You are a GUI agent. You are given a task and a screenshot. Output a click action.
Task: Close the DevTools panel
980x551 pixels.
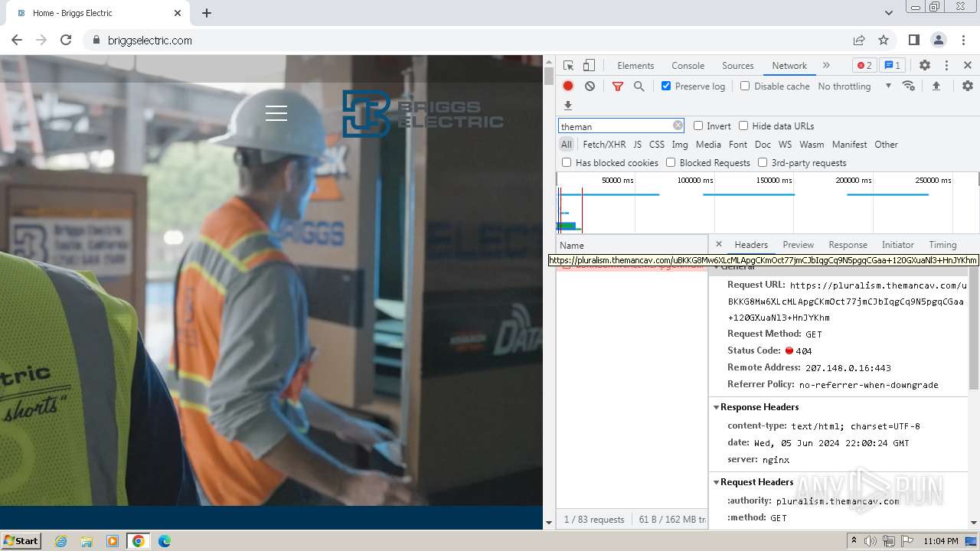pyautogui.click(x=968, y=66)
